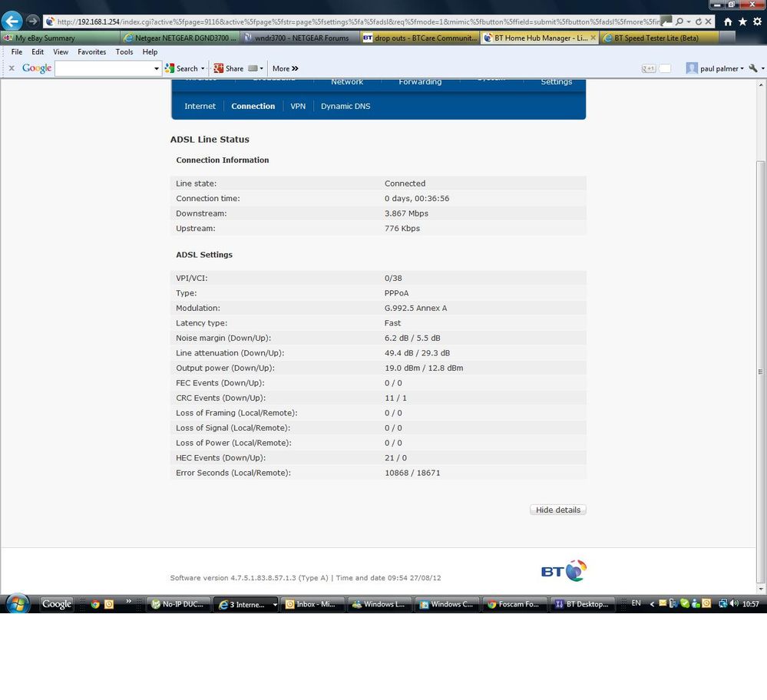Open the paul palmer account dropdown

(x=715, y=68)
